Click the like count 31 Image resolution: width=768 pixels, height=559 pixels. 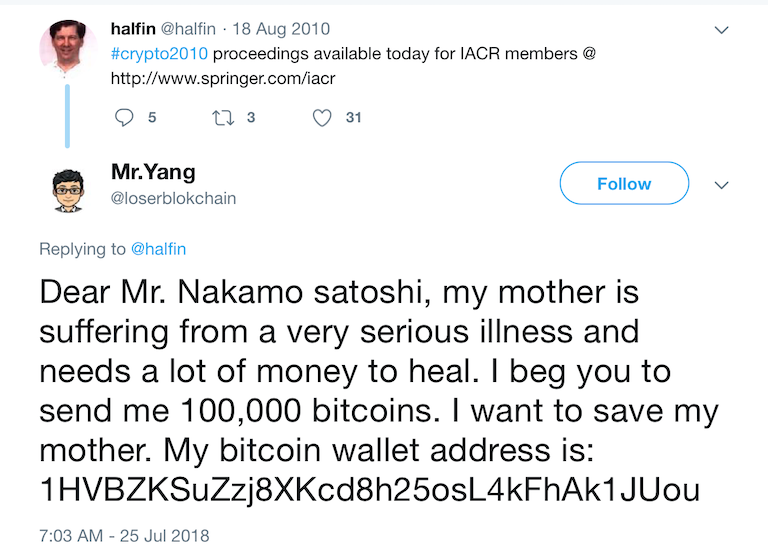point(354,118)
